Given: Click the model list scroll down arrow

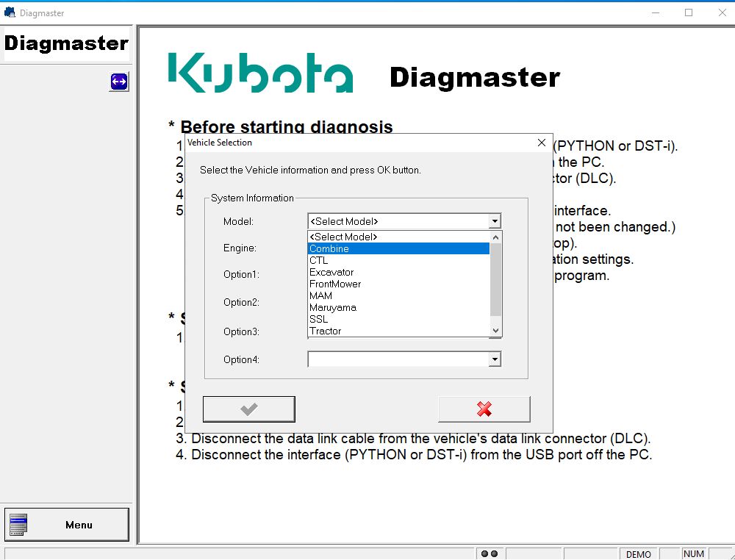Looking at the screenshot, I should (495, 331).
